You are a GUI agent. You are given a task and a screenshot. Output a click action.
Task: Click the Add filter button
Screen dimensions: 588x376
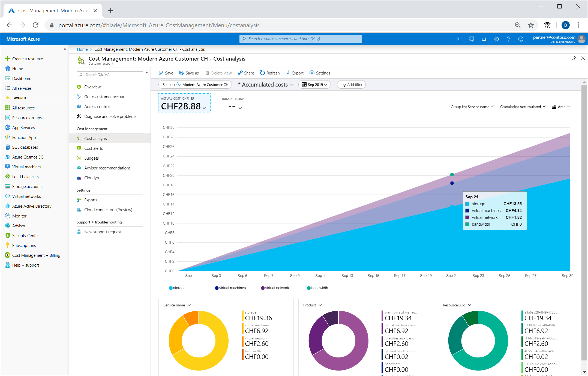[x=351, y=85]
